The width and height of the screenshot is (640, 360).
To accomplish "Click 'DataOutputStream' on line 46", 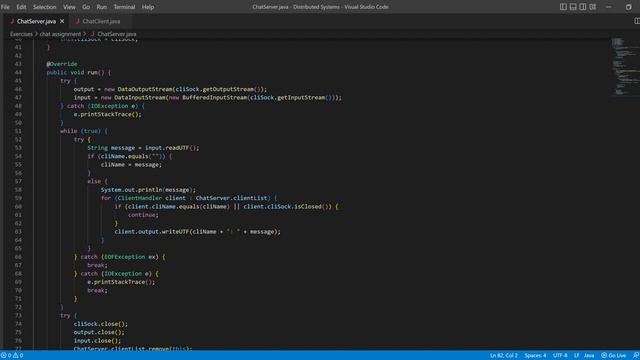I will click(145, 89).
